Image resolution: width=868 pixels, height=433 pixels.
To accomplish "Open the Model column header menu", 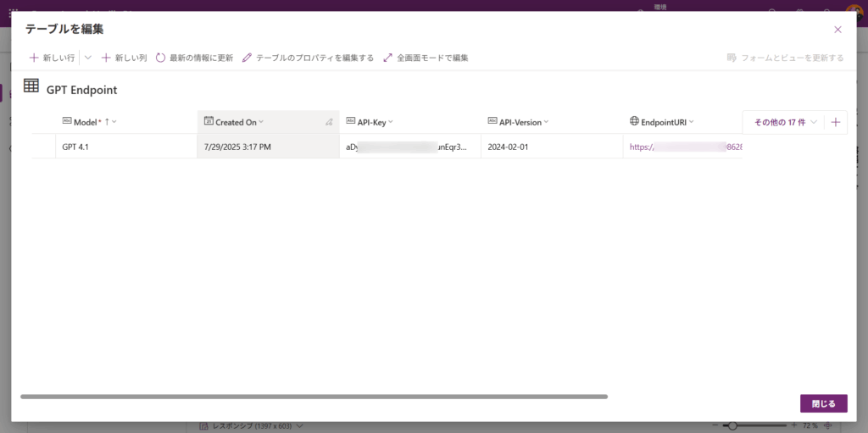I will point(114,122).
